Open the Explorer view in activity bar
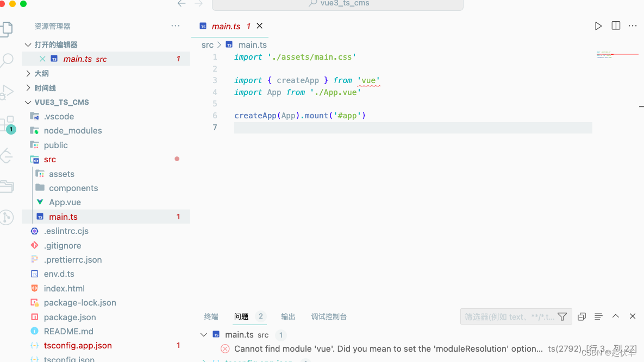Image resolution: width=644 pixels, height=362 pixels. click(x=7, y=29)
